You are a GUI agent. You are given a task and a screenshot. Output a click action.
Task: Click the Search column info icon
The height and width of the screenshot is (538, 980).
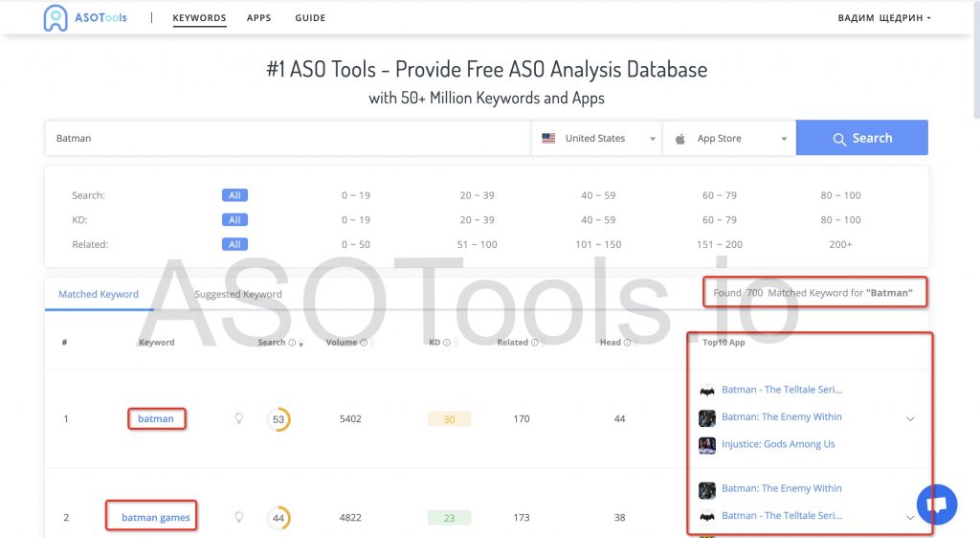(292, 343)
